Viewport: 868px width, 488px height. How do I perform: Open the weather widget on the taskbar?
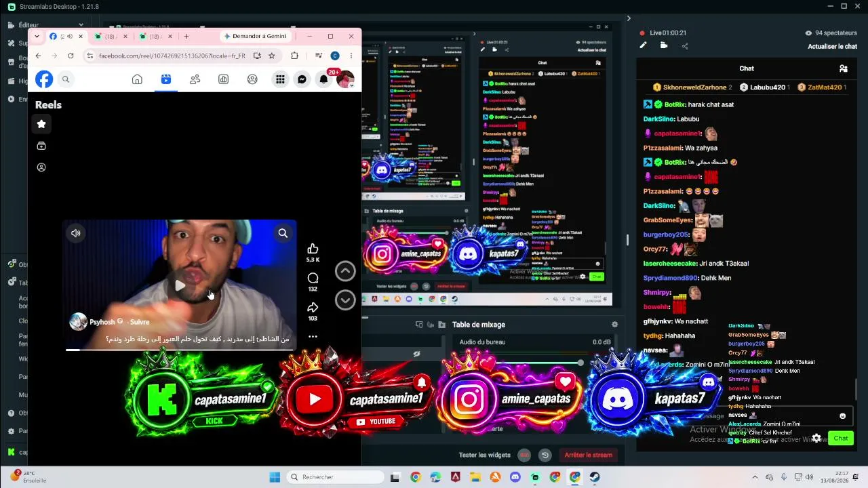pos(27,476)
